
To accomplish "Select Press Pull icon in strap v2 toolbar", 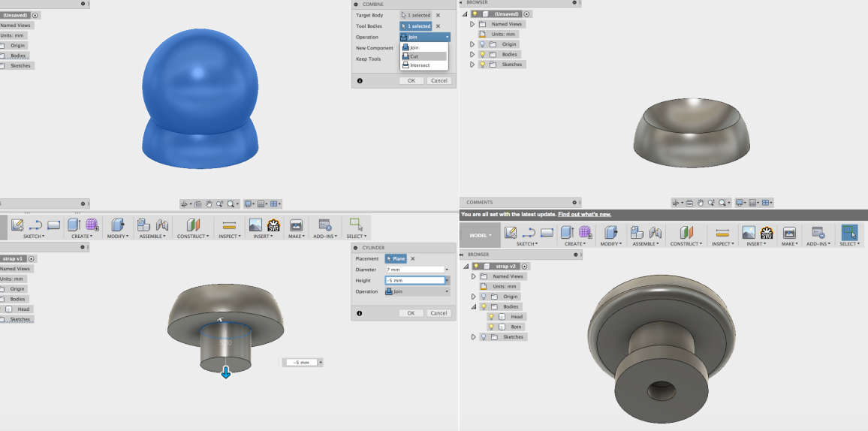I will [x=610, y=232].
